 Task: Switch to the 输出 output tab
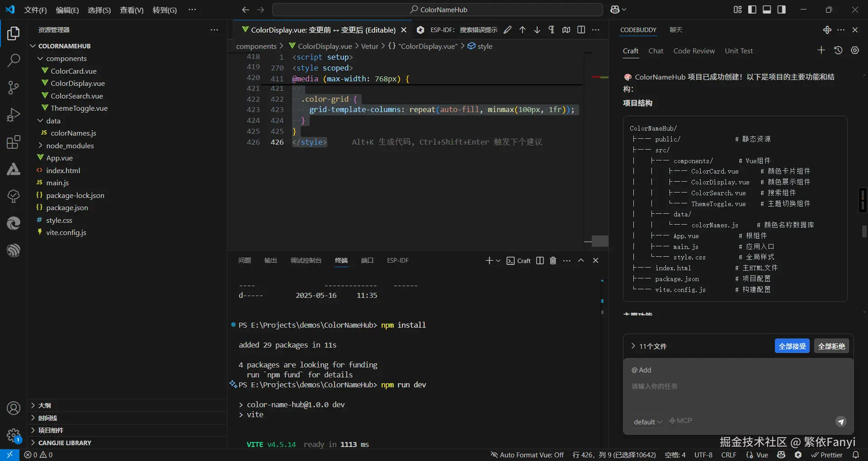pos(270,261)
